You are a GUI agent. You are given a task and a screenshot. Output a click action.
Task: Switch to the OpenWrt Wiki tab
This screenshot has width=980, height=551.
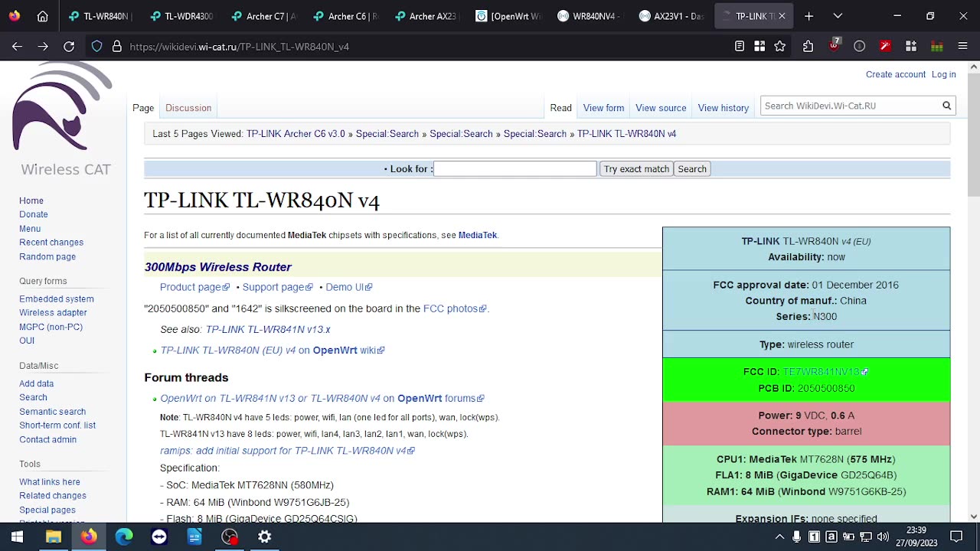click(x=509, y=16)
